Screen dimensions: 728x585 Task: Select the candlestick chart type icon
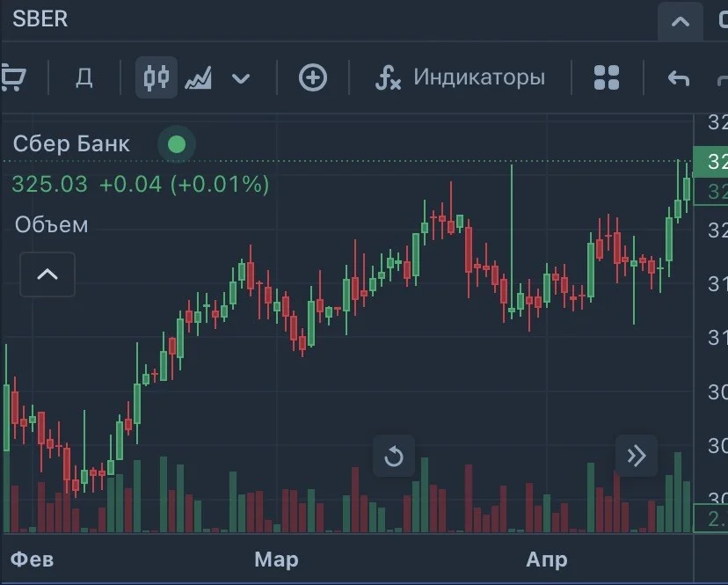click(156, 77)
